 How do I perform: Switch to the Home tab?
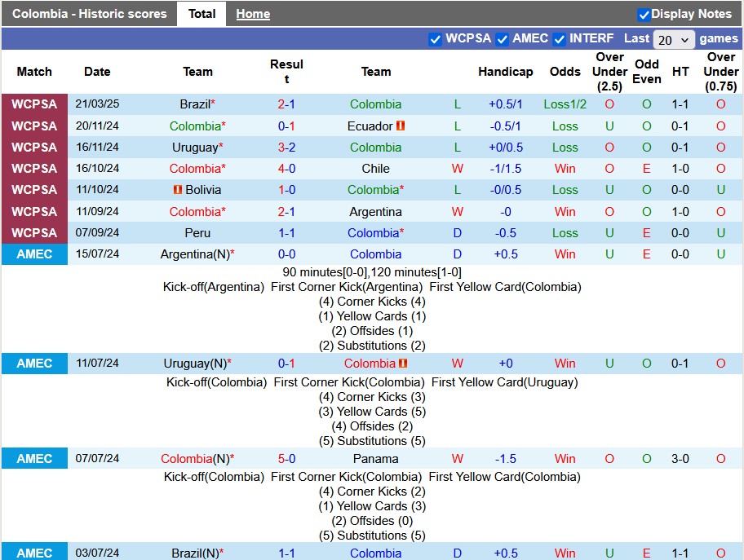coord(253,14)
